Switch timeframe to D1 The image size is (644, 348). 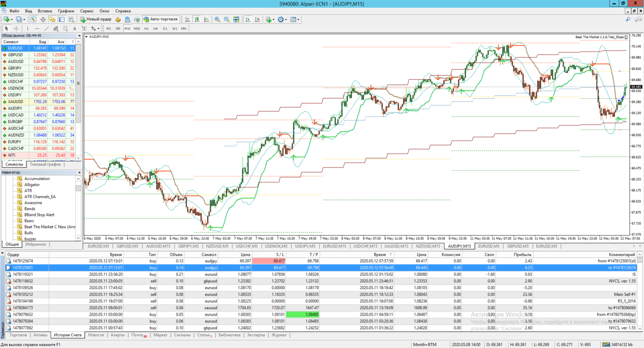(165, 28)
